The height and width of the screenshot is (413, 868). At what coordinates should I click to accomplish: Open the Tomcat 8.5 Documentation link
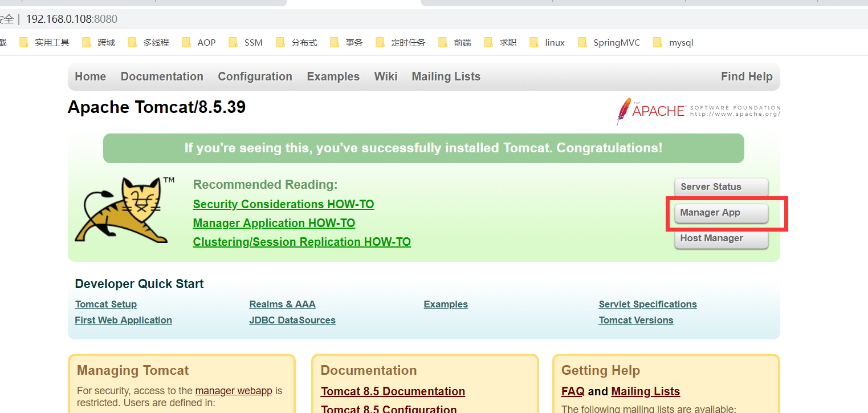click(393, 391)
